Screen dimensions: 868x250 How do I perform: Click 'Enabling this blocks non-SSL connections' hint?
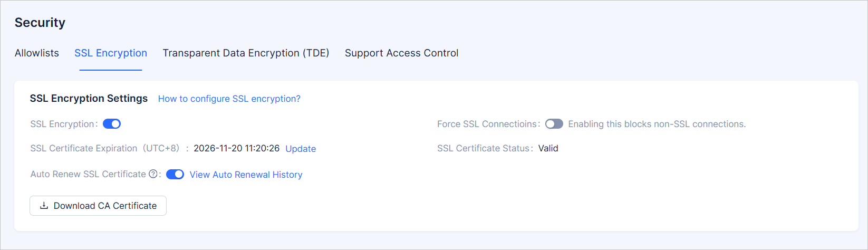coord(657,124)
